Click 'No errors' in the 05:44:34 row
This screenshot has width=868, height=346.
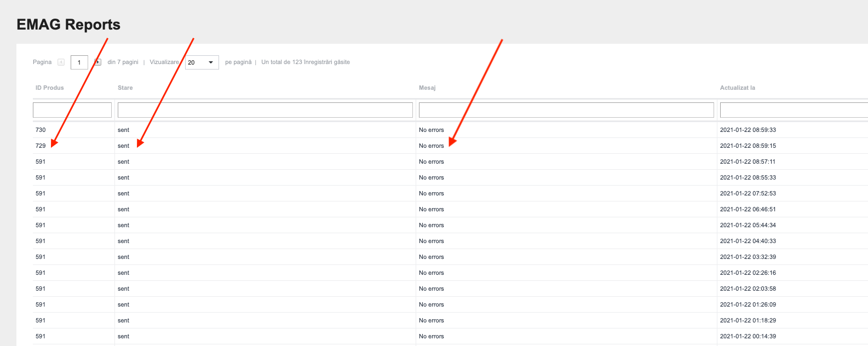pos(432,225)
